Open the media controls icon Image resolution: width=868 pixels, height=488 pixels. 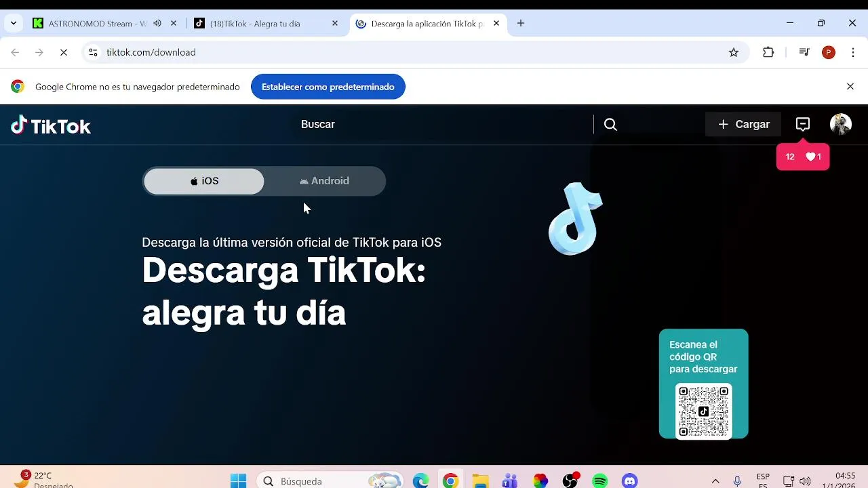point(804,52)
